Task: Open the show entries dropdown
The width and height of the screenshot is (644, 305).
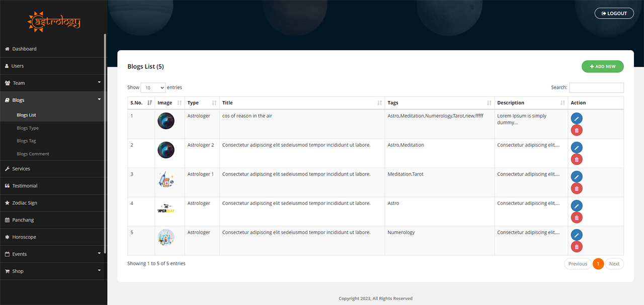Action: (153, 87)
